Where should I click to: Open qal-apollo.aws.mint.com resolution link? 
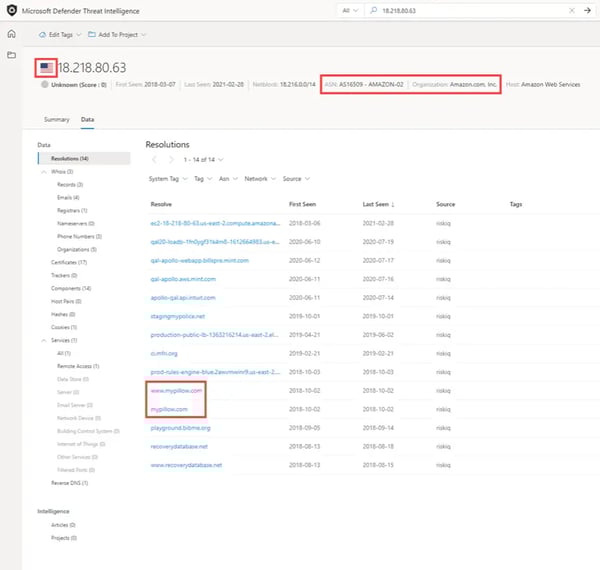point(183,279)
